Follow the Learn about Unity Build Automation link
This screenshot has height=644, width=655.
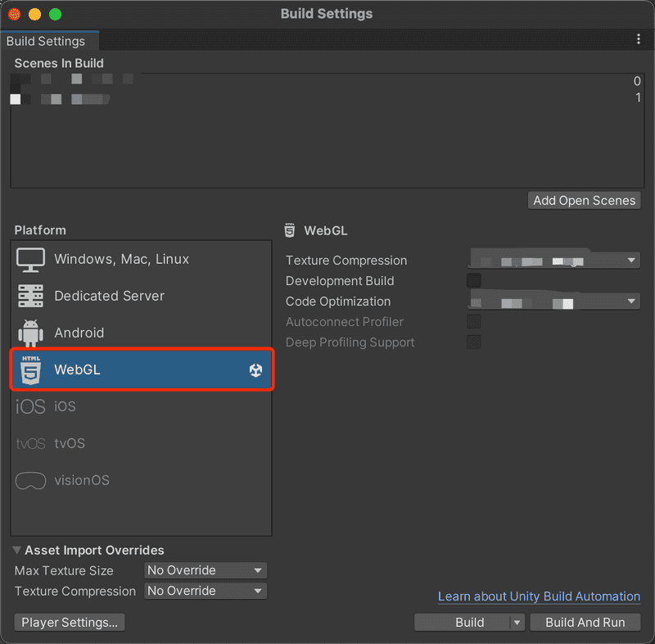(538, 596)
